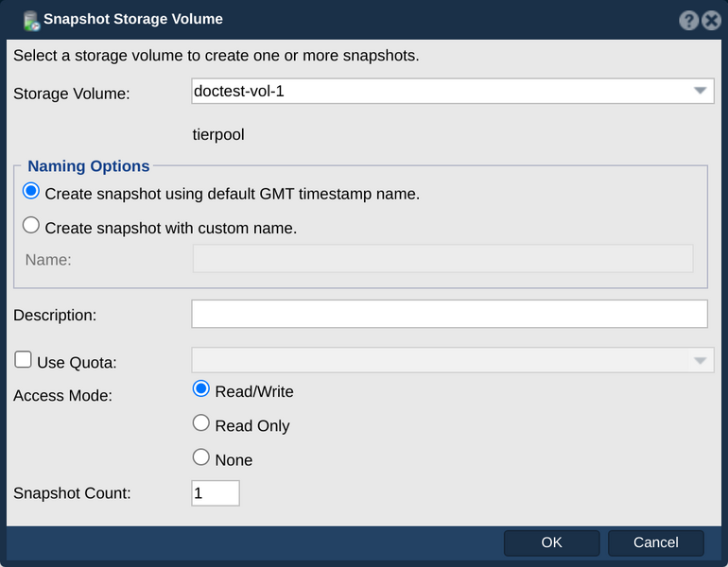The image size is (728, 567).
Task: Click the Snapshot Count field
Action: 216,492
